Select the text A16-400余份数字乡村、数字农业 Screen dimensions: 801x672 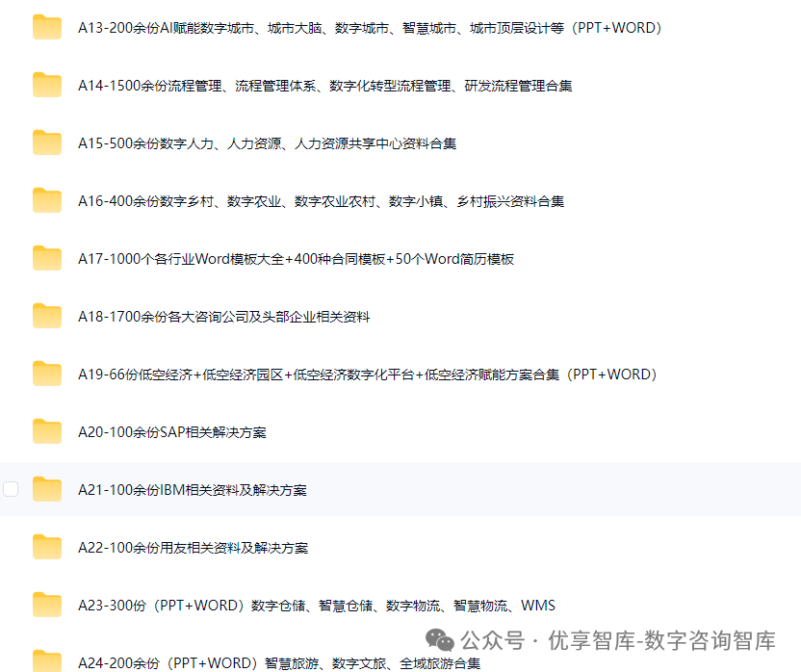click(180, 201)
